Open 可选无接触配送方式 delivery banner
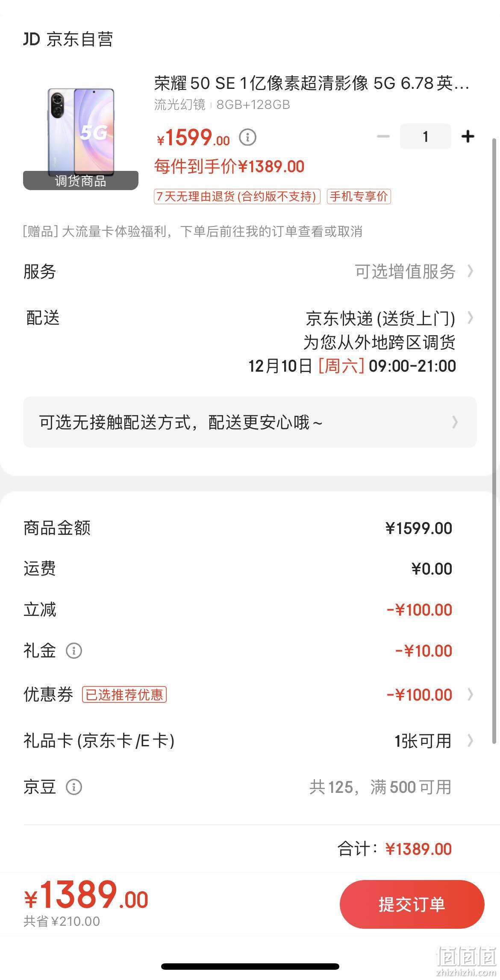The height and width of the screenshot is (980, 500). [x=250, y=422]
